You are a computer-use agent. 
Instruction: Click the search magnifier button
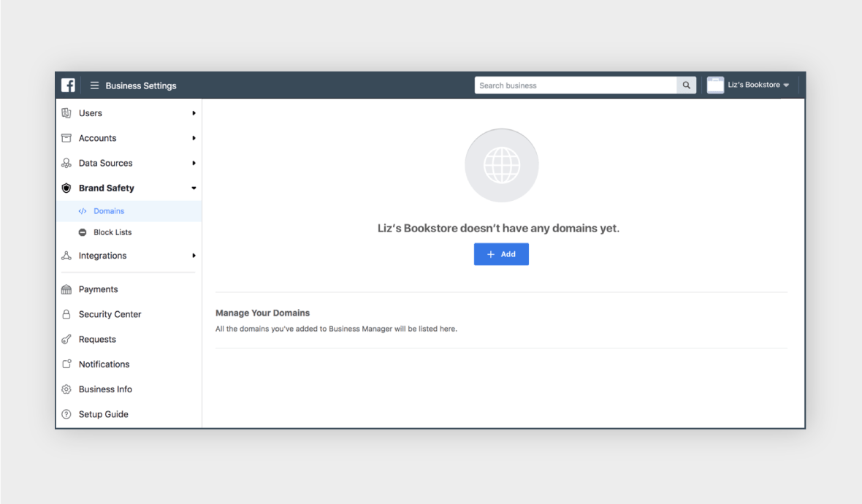(686, 85)
